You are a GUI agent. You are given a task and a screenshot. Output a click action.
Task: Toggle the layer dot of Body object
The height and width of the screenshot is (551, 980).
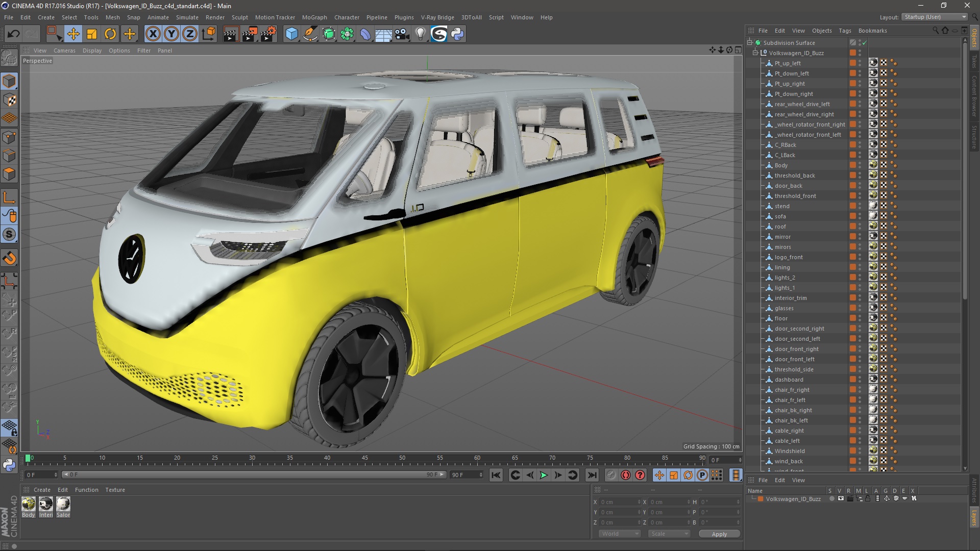[852, 165]
